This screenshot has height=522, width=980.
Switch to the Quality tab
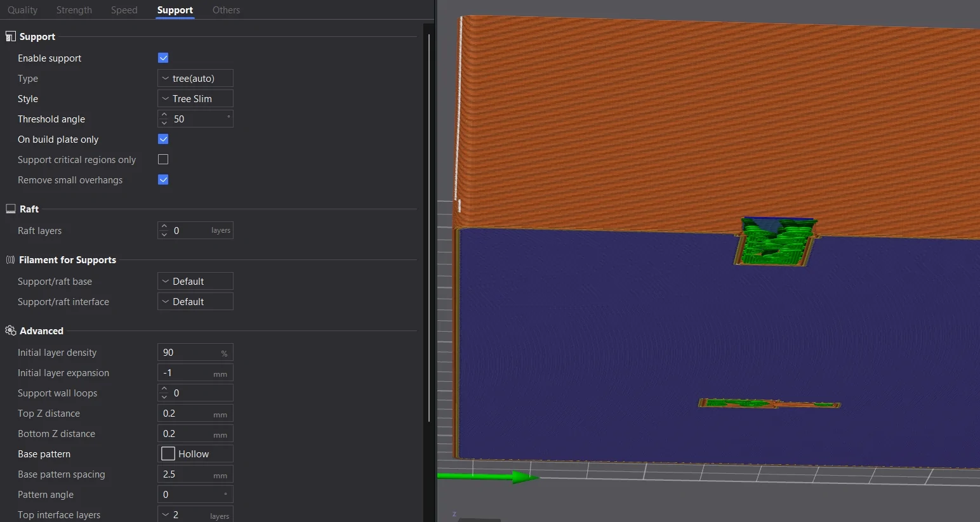[23, 10]
